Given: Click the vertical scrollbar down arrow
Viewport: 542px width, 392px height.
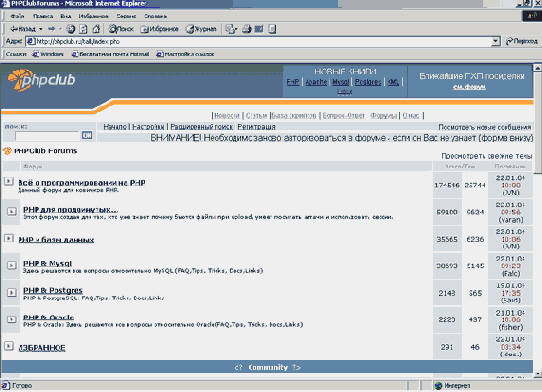Looking at the screenshot, I should pos(538,374).
